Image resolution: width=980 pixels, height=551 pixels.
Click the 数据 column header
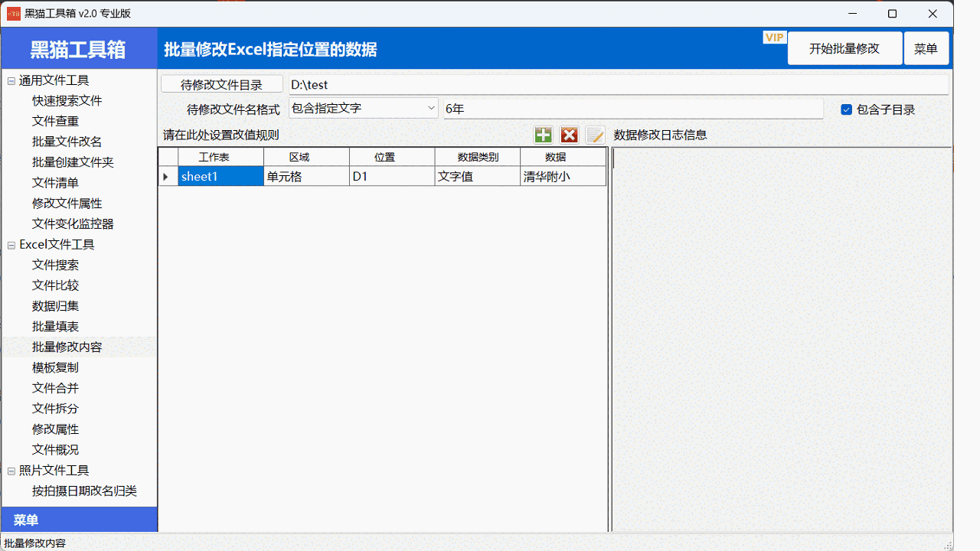(563, 157)
